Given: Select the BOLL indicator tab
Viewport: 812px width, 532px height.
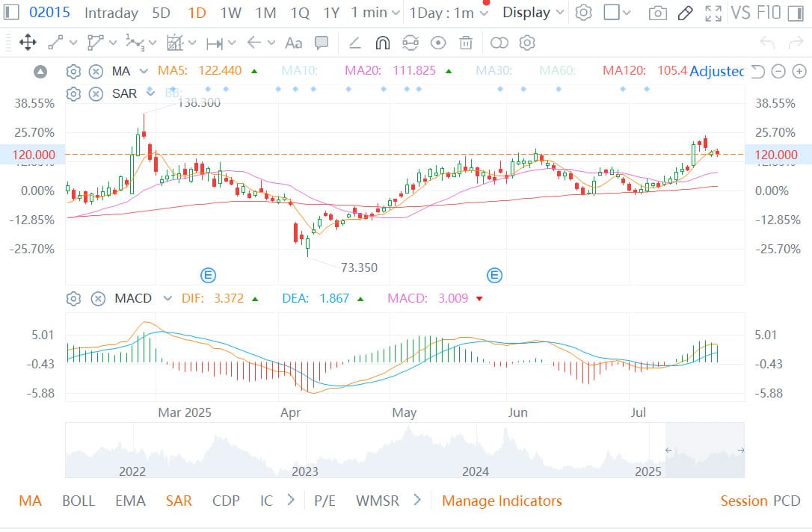Looking at the screenshot, I should (x=79, y=501).
